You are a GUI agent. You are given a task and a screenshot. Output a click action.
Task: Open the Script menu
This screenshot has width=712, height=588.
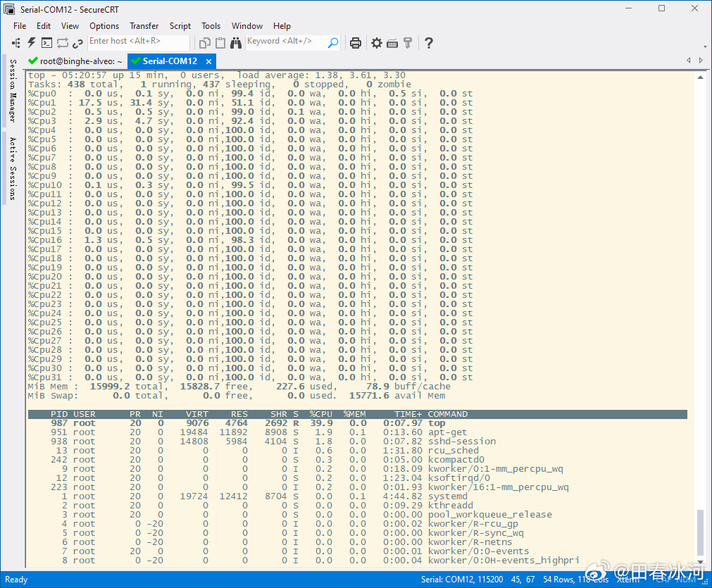tap(180, 26)
